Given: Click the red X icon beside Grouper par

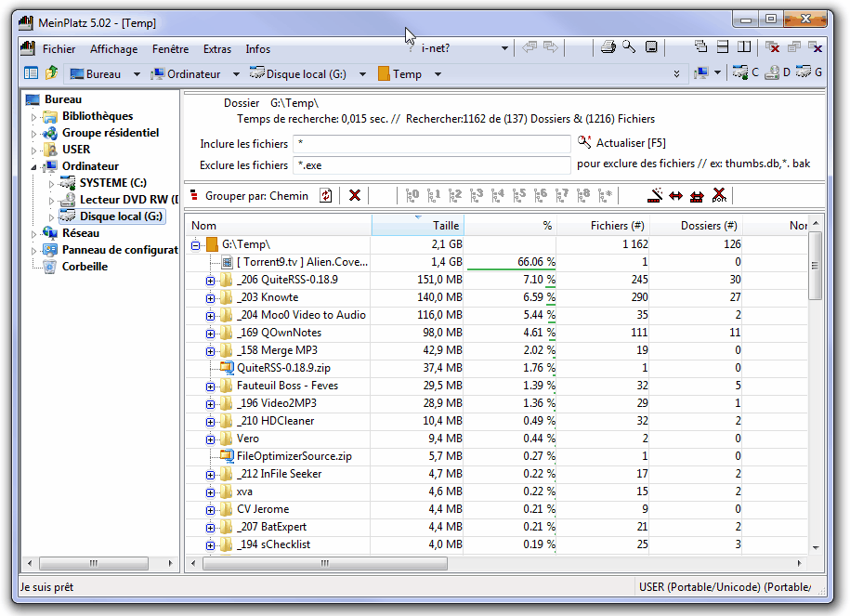Looking at the screenshot, I should tap(355, 195).
